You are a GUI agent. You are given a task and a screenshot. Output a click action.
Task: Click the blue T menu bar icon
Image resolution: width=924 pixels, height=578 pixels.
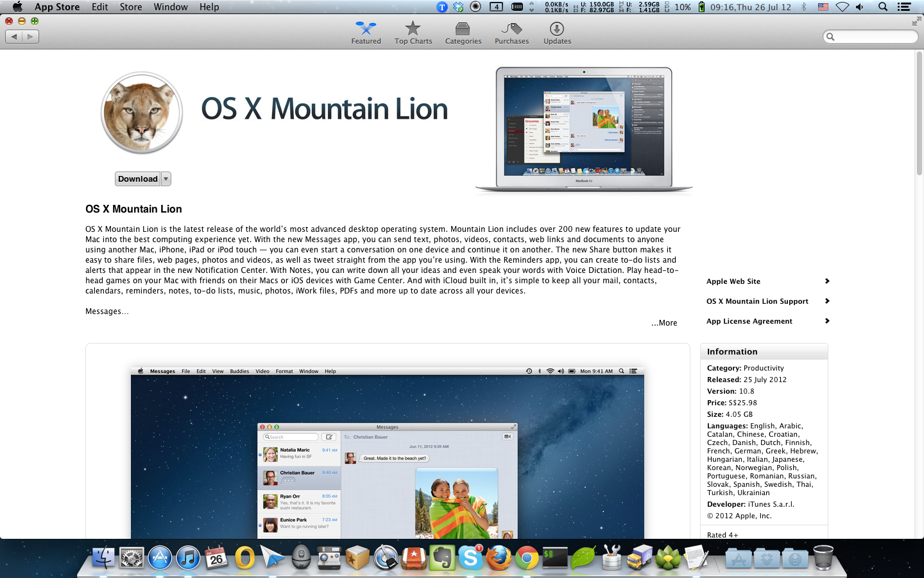click(x=442, y=6)
